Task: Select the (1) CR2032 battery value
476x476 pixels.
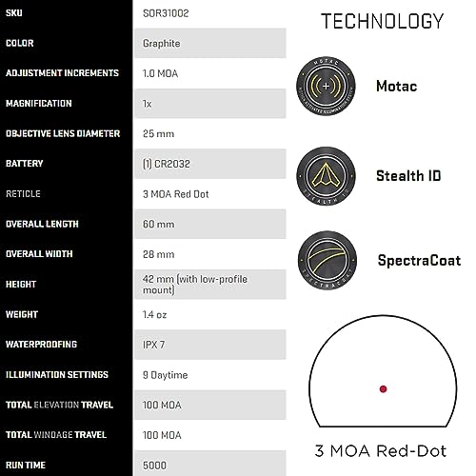Action: tap(167, 164)
